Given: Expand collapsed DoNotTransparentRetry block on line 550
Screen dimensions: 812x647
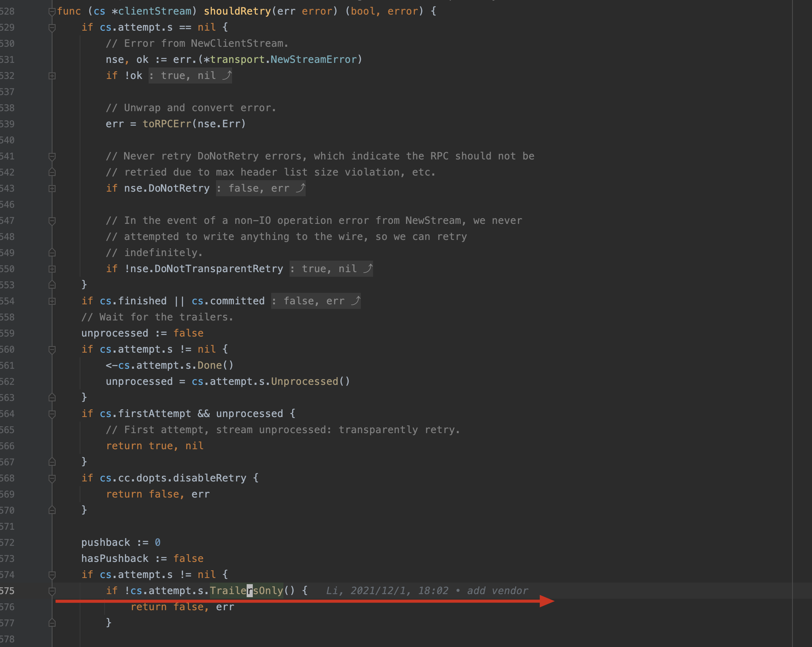Looking at the screenshot, I should coord(52,269).
